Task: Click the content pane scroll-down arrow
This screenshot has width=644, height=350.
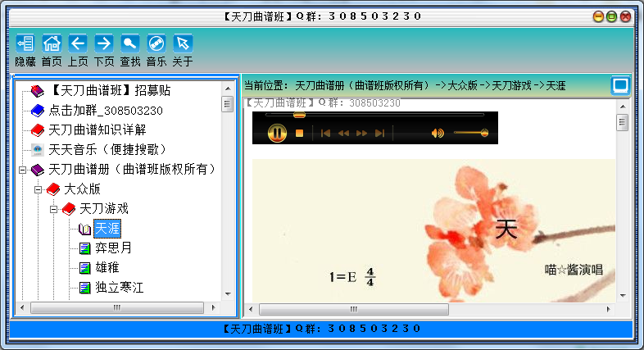Action: (622, 295)
